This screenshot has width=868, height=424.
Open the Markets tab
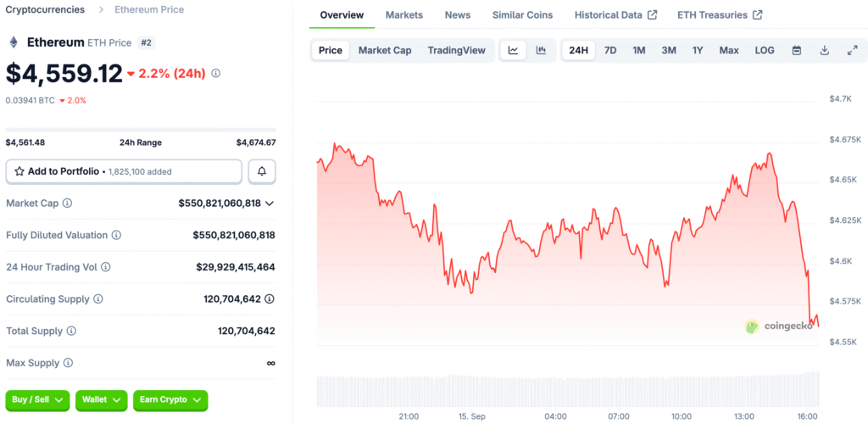pyautogui.click(x=404, y=15)
